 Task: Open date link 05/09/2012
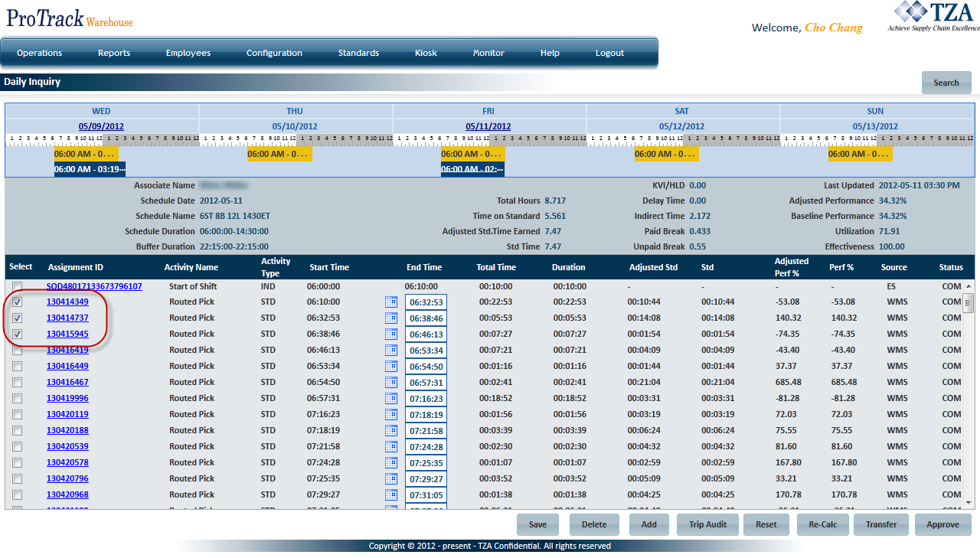(x=101, y=126)
